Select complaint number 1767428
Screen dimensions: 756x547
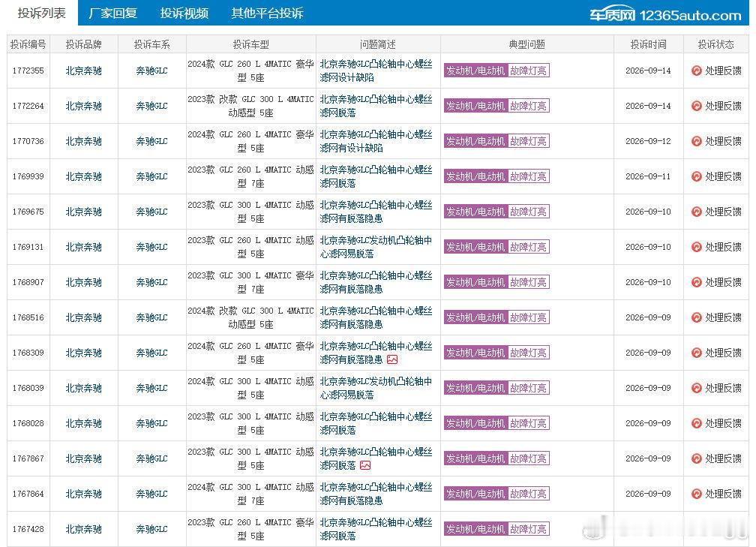point(28,529)
